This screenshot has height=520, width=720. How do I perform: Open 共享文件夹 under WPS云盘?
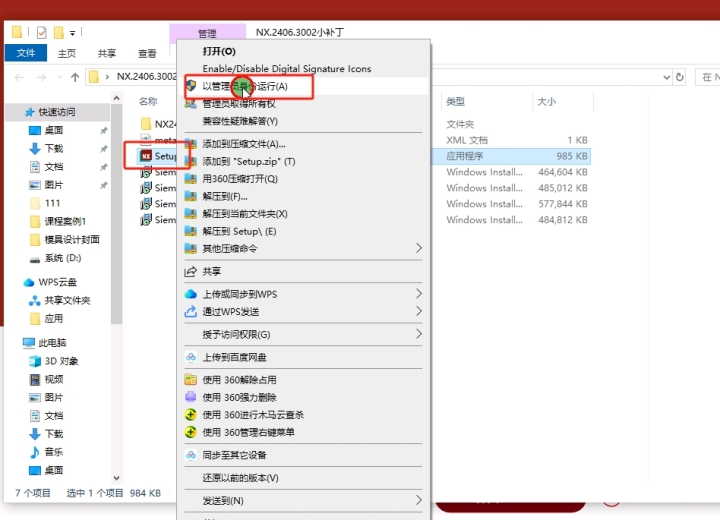tap(67, 301)
